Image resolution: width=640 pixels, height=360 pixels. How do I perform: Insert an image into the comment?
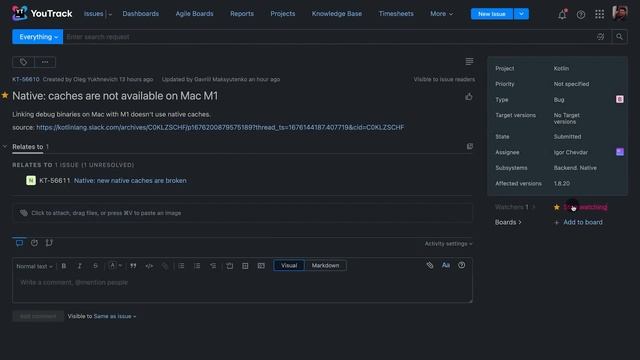(229, 266)
